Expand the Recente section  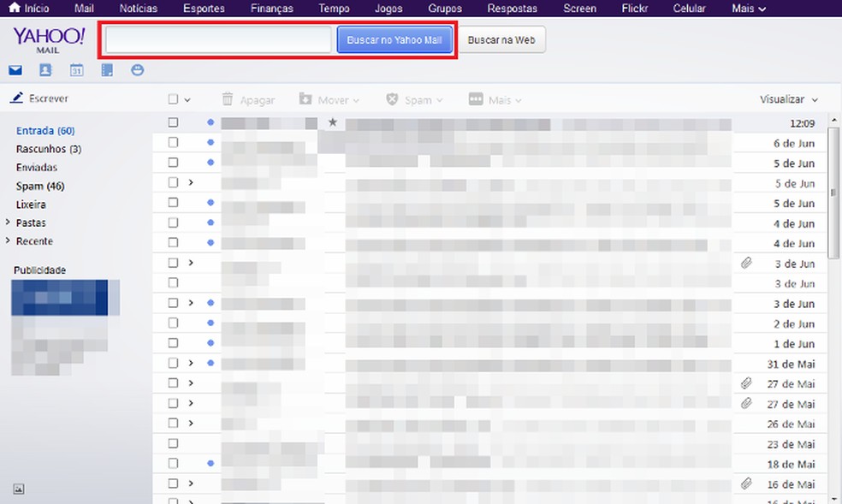click(x=8, y=240)
